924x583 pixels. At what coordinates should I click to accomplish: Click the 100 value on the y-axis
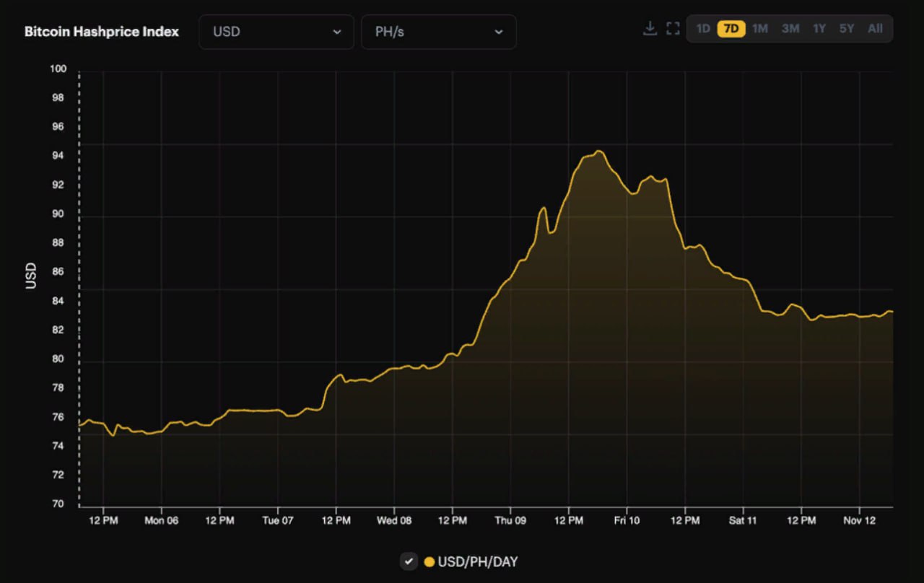point(58,69)
